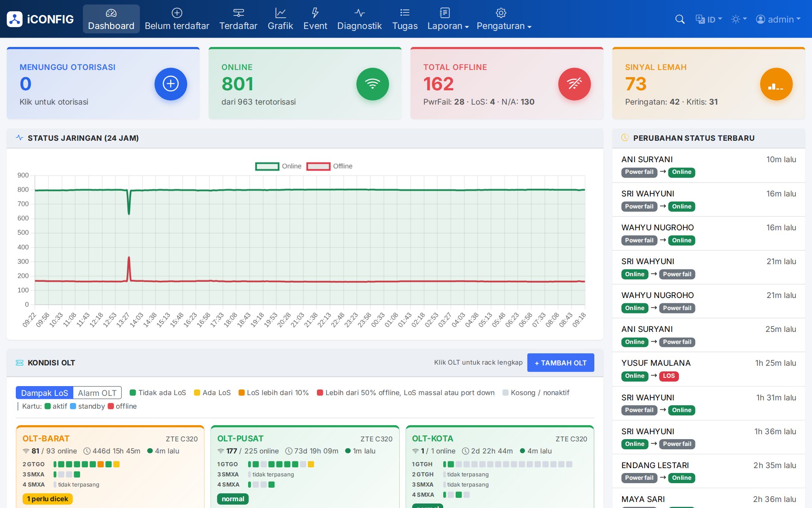The width and height of the screenshot is (812, 508).
Task: Open the admin account dropdown
Action: tap(778, 19)
